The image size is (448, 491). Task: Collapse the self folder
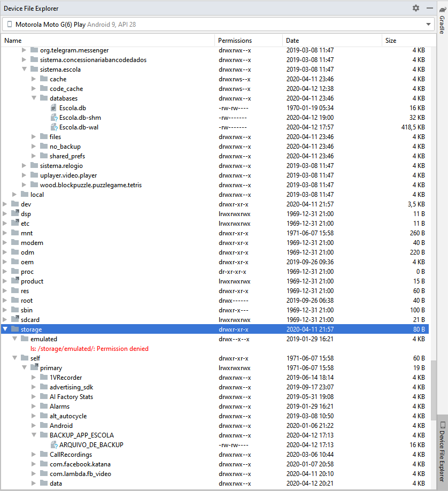coord(15,358)
